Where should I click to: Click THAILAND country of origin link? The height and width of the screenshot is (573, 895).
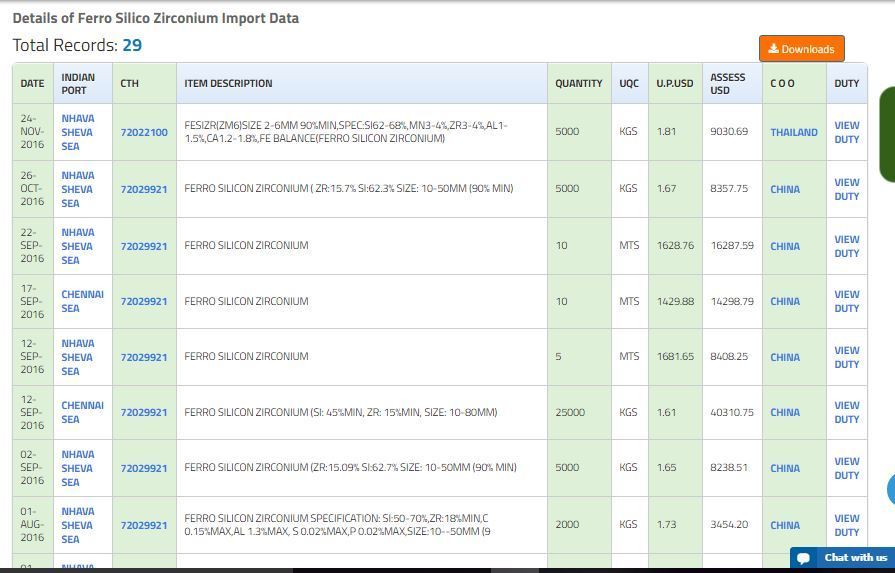pyautogui.click(x=793, y=132)
